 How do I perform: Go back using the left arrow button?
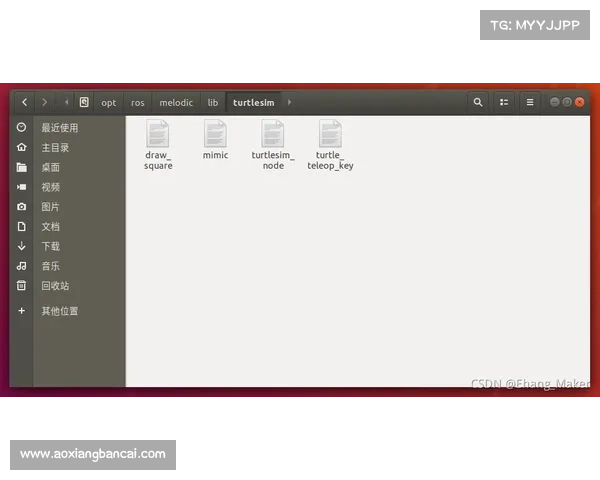(x=24, y=102)
